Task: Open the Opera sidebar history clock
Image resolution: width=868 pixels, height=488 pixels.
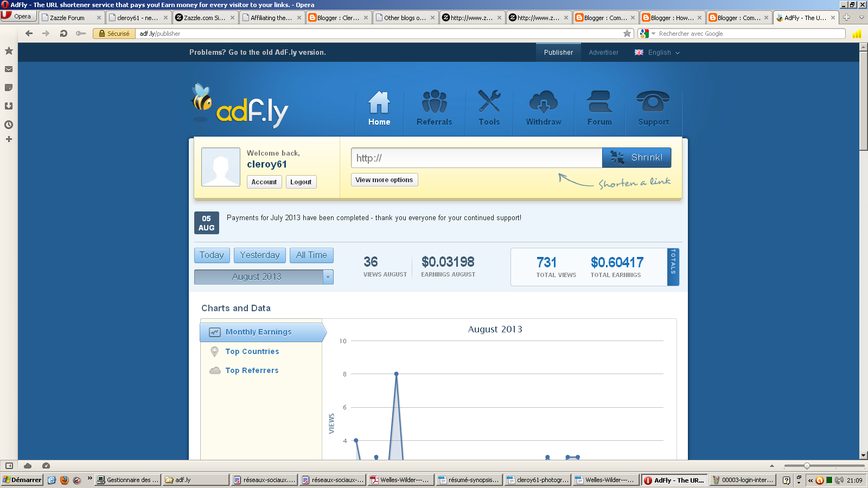Action: coord(9,125)
